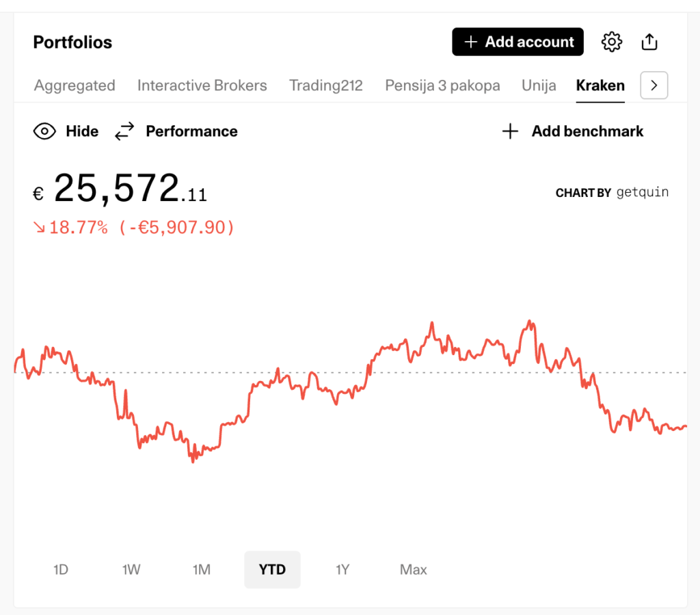This screenshot has width=700, height=615.
Task: Select the Kraken tab
Action: [x=600, y=86]
